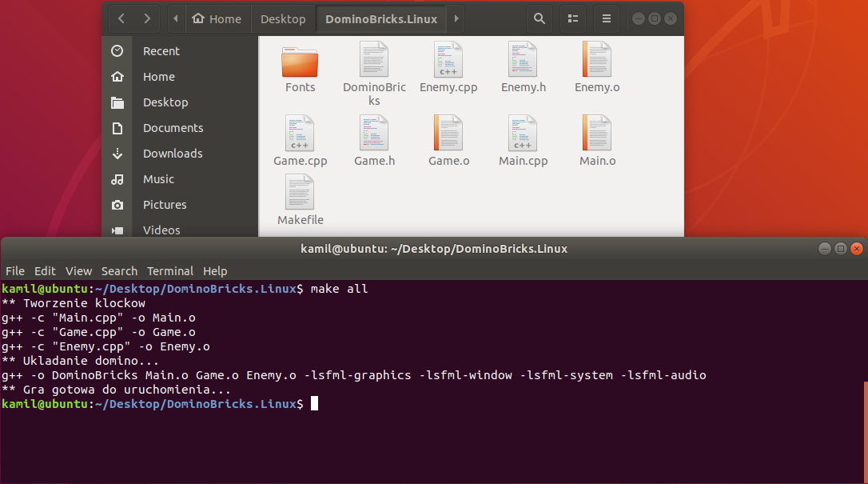Image resolution: width=868 pixels, height=484 pixels.
Task: Click the '** Tworzenie klockow' output line
Action: pyautogui.click(x=73, y=303)
